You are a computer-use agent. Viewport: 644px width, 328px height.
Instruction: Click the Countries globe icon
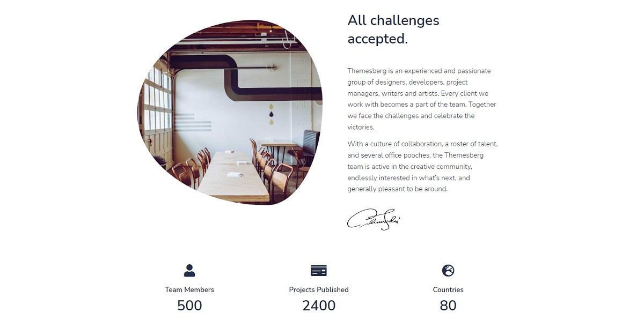pos(448,271)
